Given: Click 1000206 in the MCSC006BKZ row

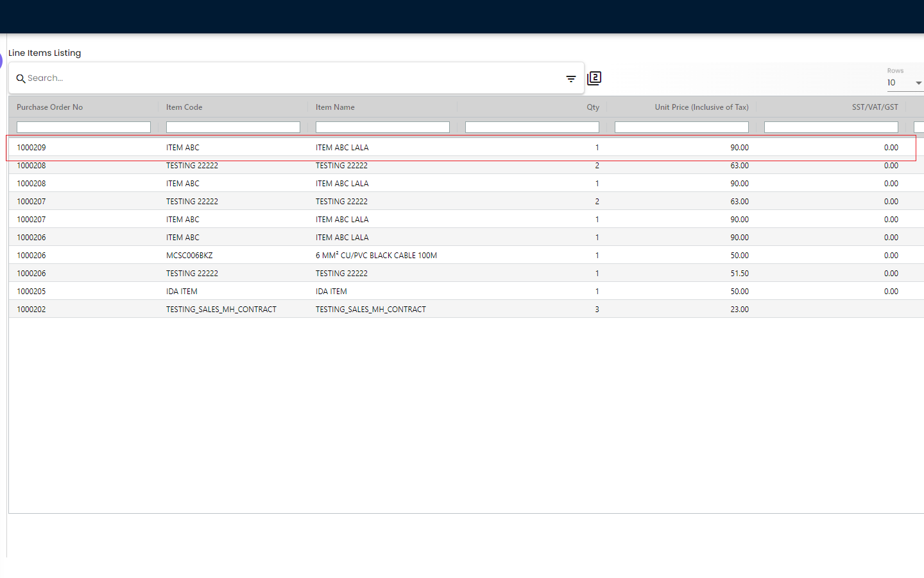Looking at the screenshot, I should pos(31,256).
